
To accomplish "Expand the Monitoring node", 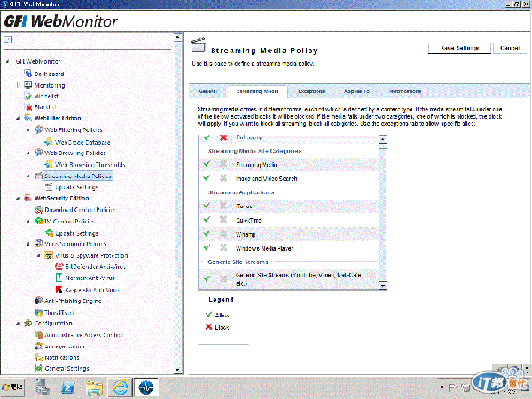I will pos(18,85).
